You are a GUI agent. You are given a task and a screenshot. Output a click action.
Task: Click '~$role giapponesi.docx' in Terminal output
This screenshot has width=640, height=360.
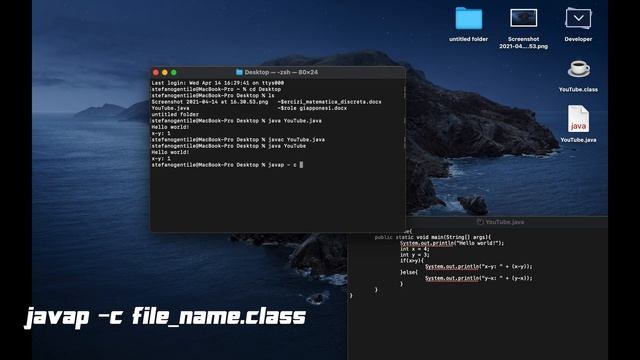point(312,108)
